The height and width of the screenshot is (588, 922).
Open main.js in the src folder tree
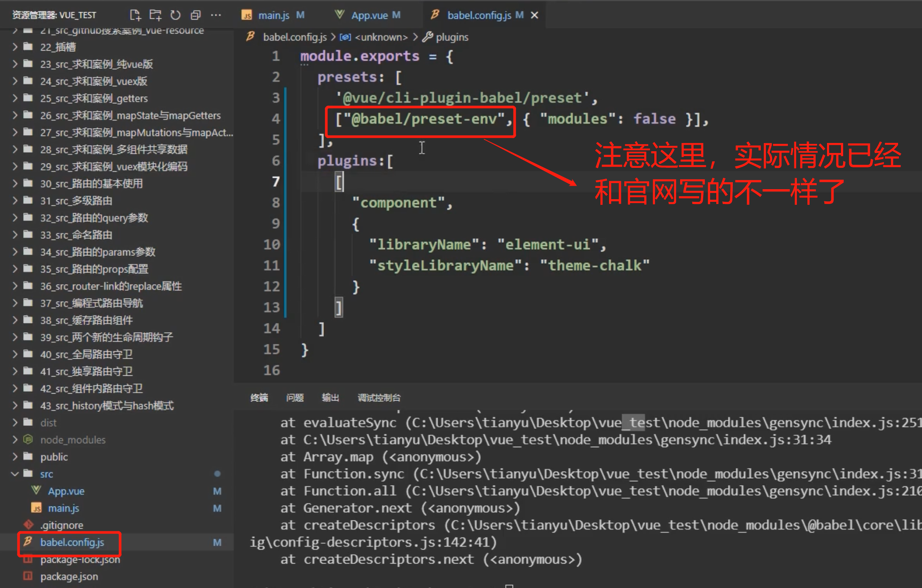(x=63, y=508)
